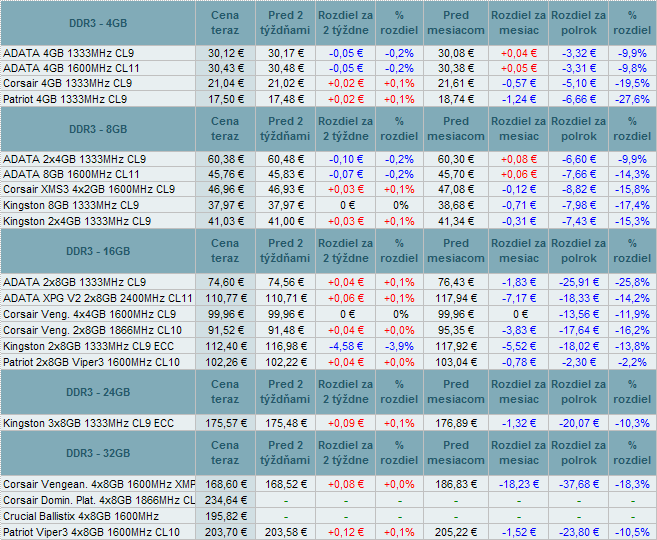Screen dimensions: 657x540
Task: Select the ADATA 4GB 1600MHz CL11 row name
Action: [x=71, y=68]
